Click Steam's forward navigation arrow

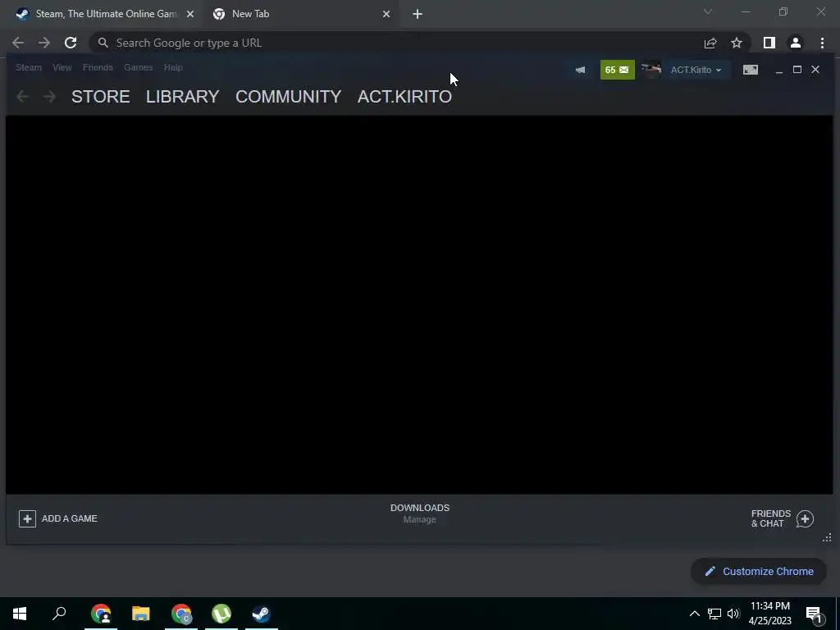click(x=49, y=97)
